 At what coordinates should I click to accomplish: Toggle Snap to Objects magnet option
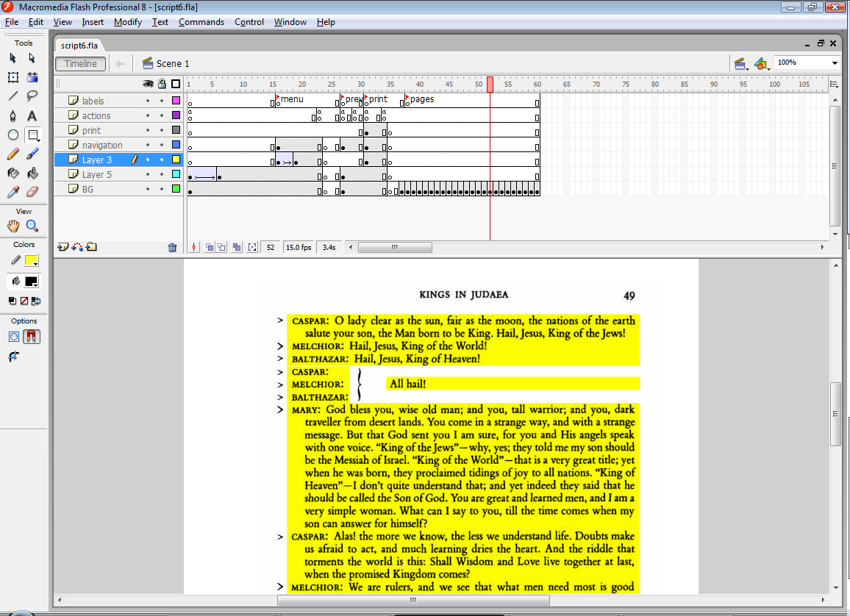[x=32, y=337]
